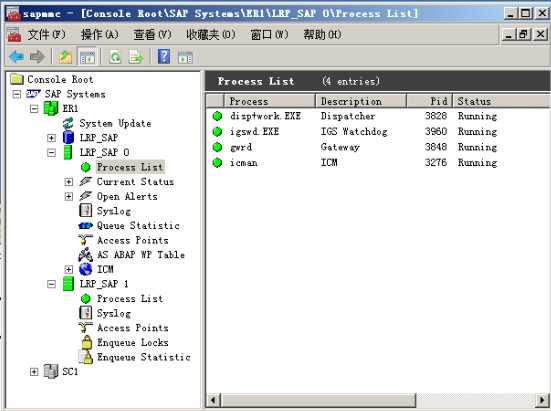Click the scrollbar right arrow
This screenshot has width=551, height=411.
click(543, 400)
